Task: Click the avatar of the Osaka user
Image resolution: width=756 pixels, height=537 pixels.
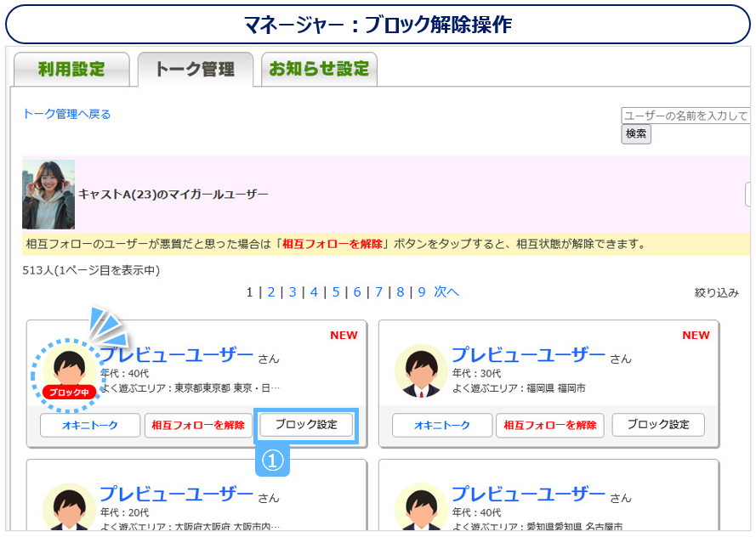Action: (x=69, y=508)
